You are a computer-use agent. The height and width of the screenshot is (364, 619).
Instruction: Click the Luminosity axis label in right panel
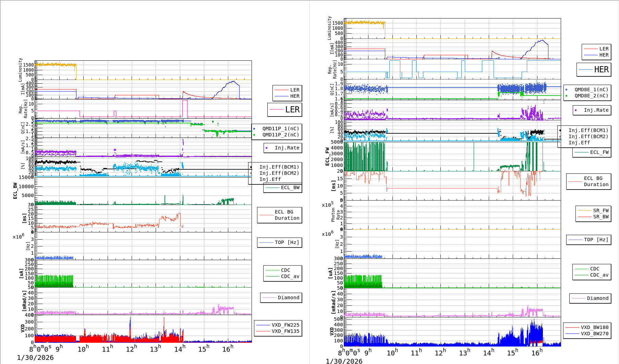coord(329,28)
